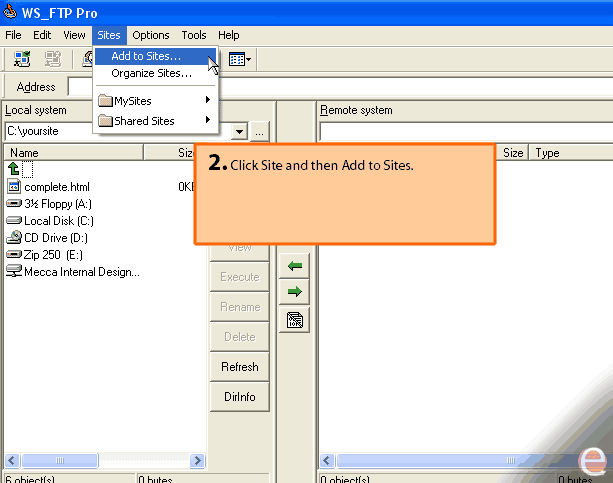This screenshot has height=483, width=613.
Task: Click the Connect toolbar icon
Action: coord(21,60)
